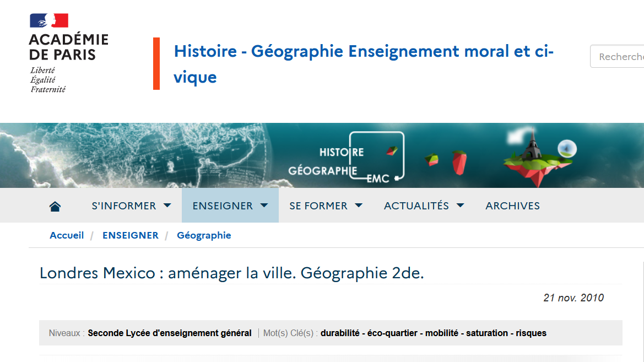644x362 pixels.
Task: Click the Accueil breadcrumb link
Action: coord(67,235)
